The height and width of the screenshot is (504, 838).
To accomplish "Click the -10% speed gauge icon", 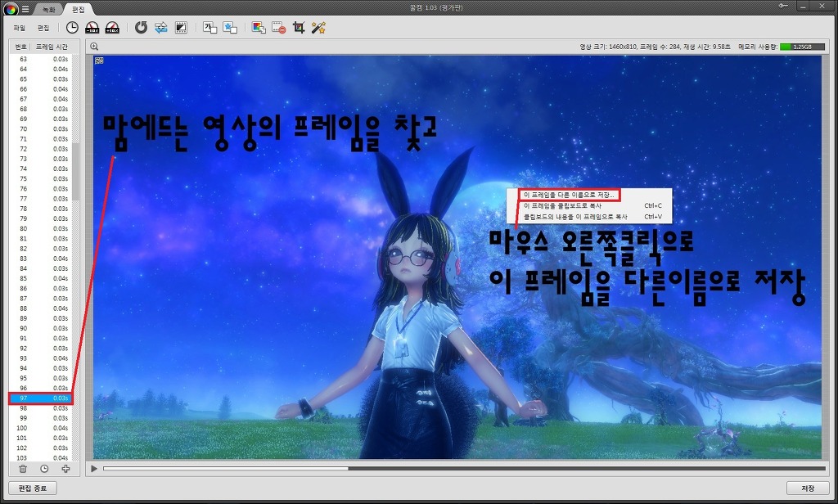I will pyautogui.click(x=92, y=28).
